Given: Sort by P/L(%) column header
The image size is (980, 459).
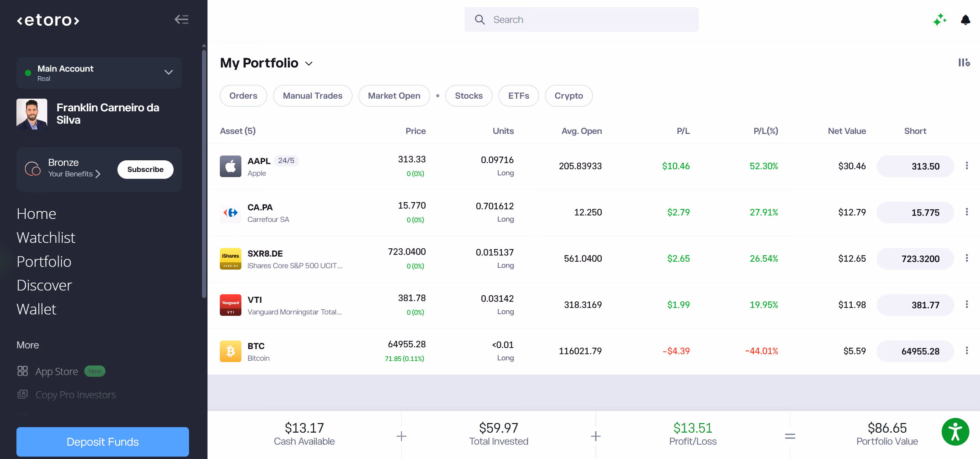Looking at the screenshot, I should tap(765, 131).
